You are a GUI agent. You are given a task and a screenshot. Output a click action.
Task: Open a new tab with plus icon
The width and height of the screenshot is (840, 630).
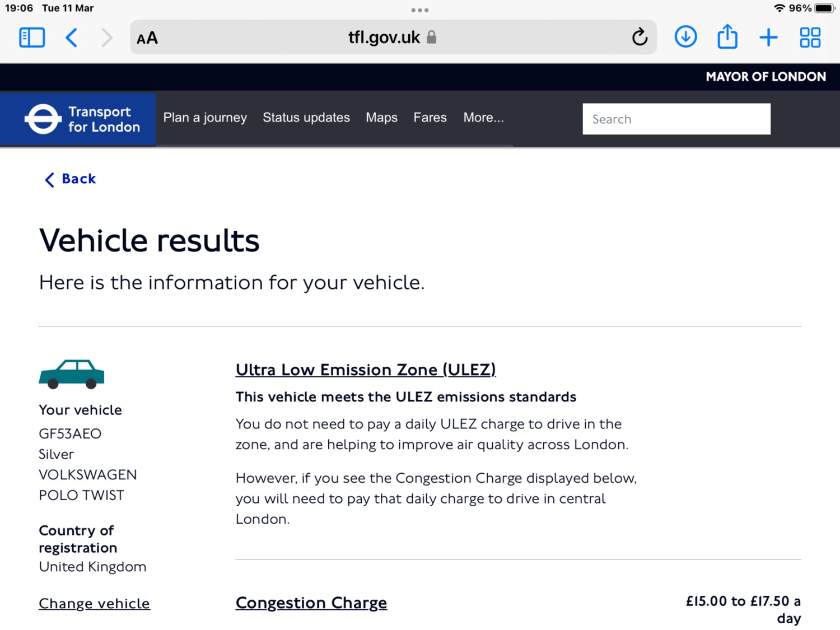point(768,38)
